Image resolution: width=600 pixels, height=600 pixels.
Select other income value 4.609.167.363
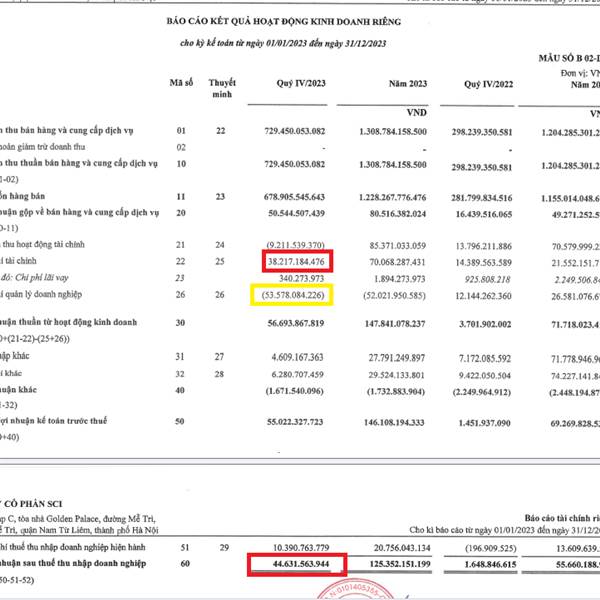pyautogui.click(x=298, y=357)
